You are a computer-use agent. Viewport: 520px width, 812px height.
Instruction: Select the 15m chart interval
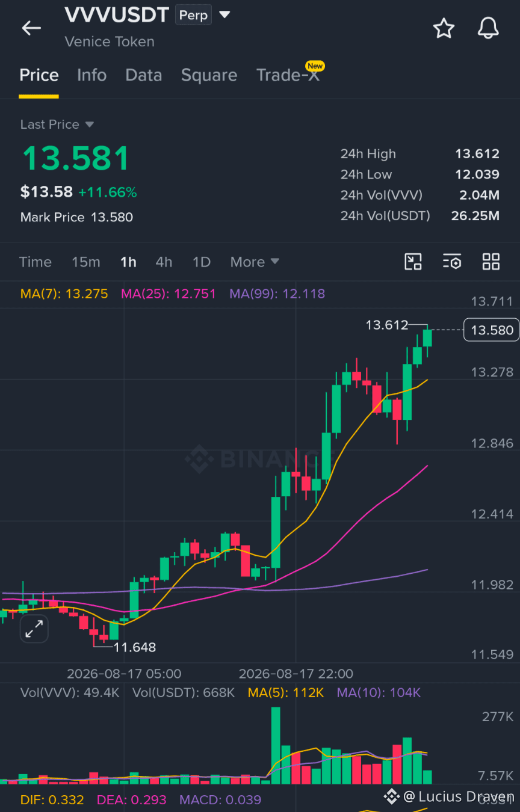86,262
